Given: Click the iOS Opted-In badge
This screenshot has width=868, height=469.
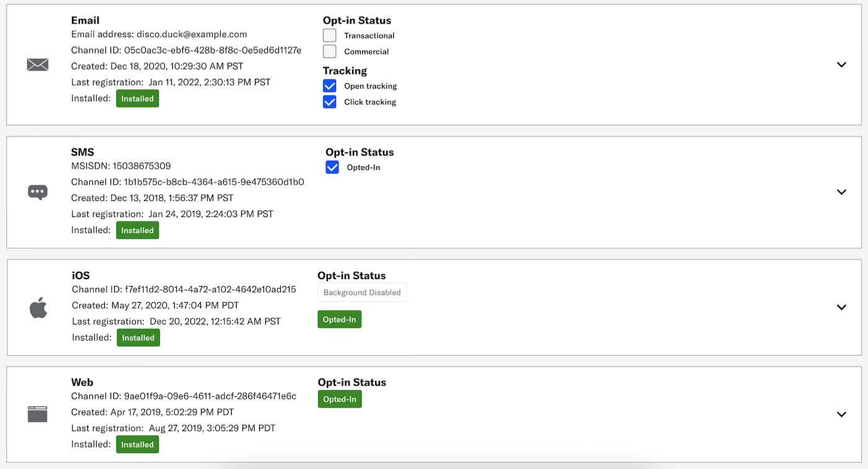Looking at the screenshot, I should coord(339,319).
